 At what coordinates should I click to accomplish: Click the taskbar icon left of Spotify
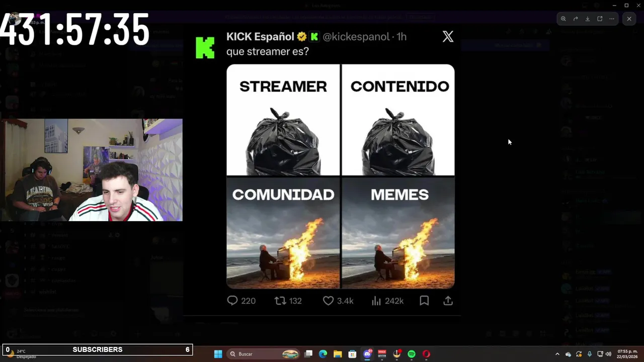[x=397, y=354]
